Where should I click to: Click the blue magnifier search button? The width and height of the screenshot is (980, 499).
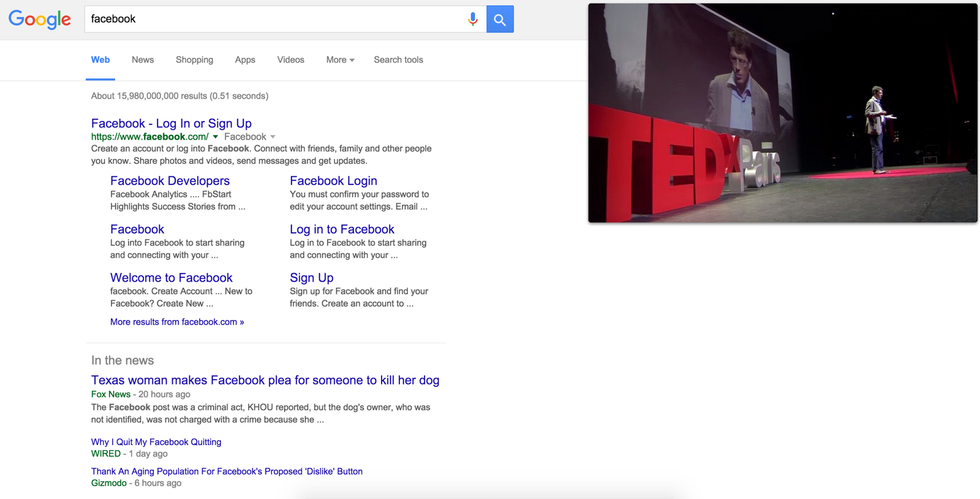point(500,19)
